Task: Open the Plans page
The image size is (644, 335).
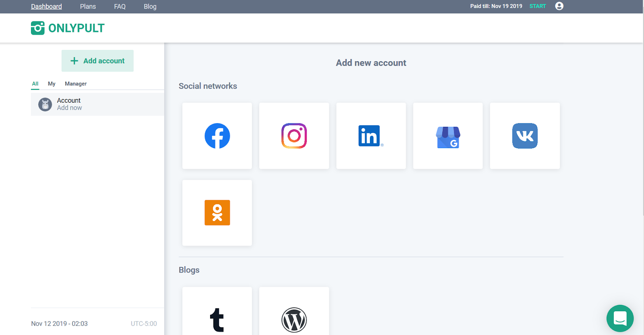Action: pos(88,6)
